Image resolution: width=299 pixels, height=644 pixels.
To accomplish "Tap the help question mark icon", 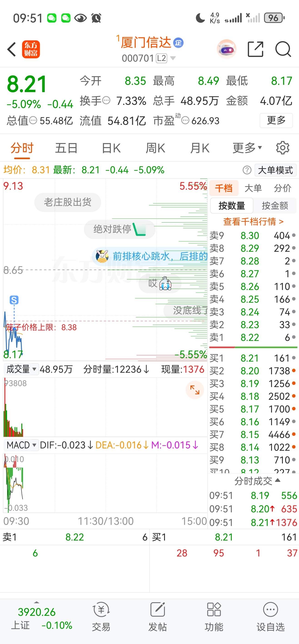I will click(x=247, y=170).
